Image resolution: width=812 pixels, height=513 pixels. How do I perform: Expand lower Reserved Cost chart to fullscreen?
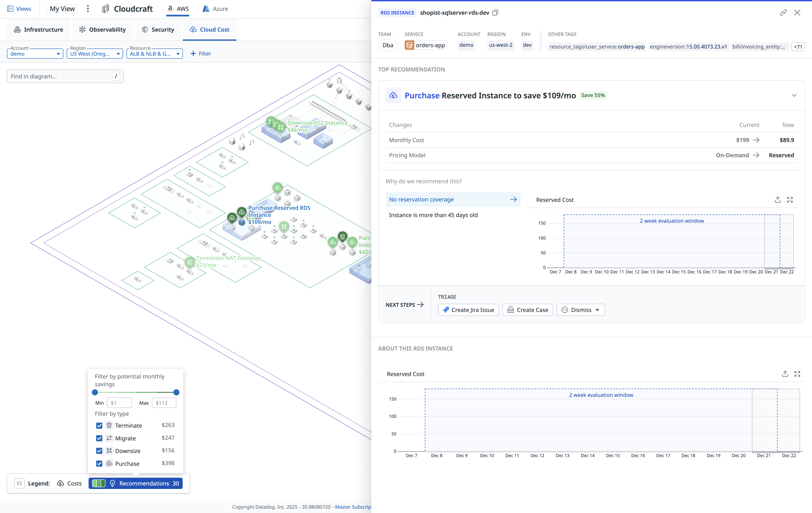click(x=797, y=374)
